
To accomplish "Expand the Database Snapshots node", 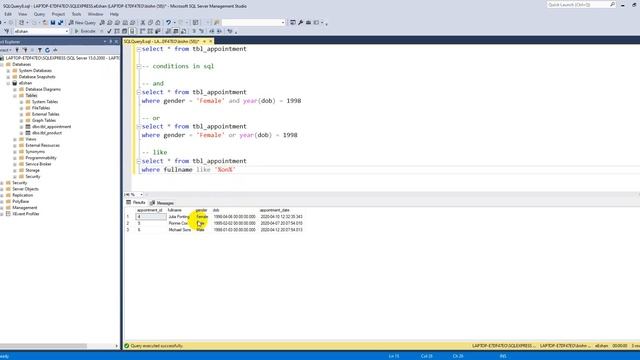I will (x=8, y=77).
